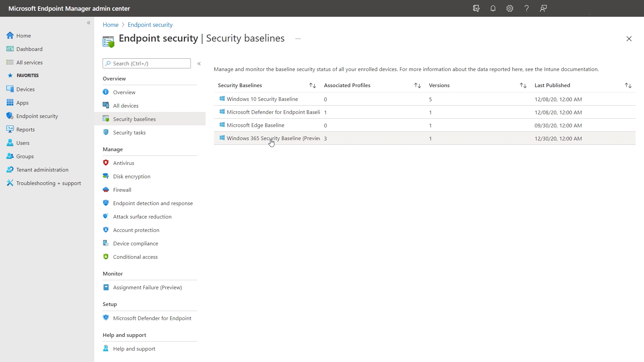The image size is (644, 362).
Task: Open the help question mark icon
Action: point(526,8)
